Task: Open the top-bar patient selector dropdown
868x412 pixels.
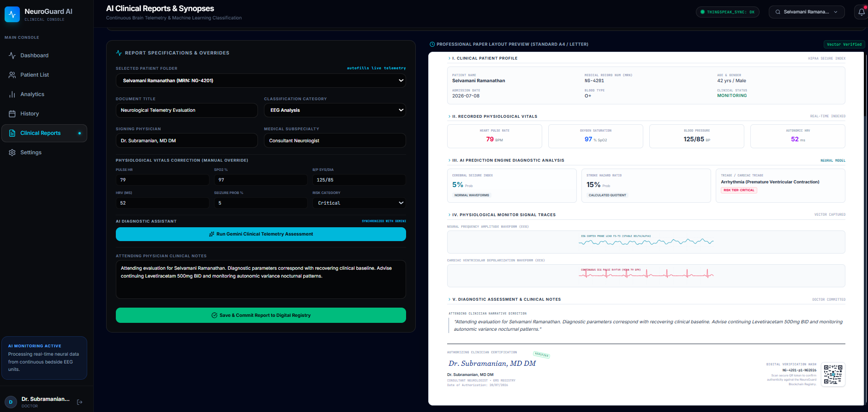Action: [x=807, y=12]
